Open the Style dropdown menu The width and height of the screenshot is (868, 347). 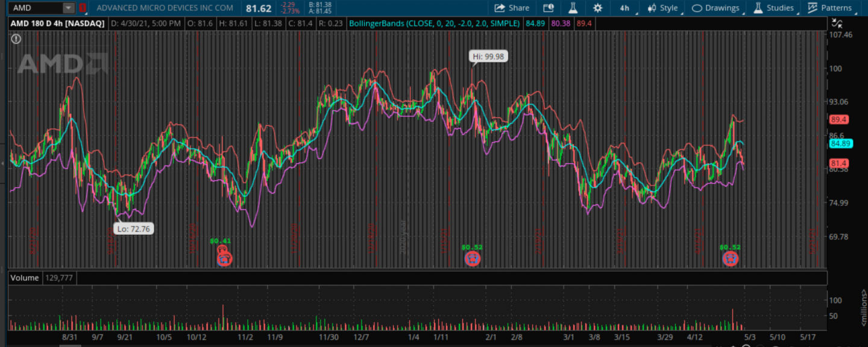point(662,8)
